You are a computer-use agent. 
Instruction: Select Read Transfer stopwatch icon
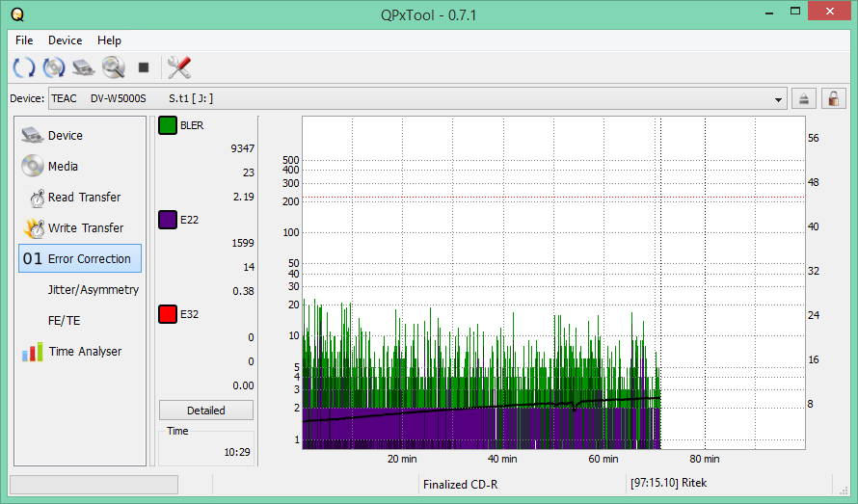tap(37, 198)
